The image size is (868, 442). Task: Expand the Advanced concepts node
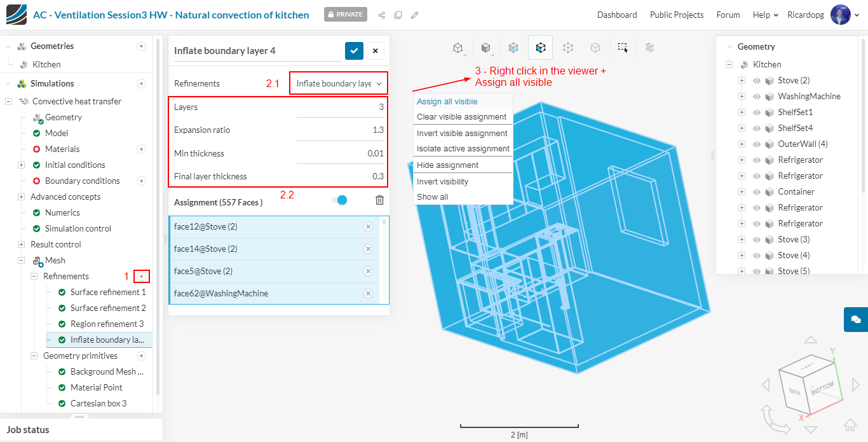tap(21, 197)
